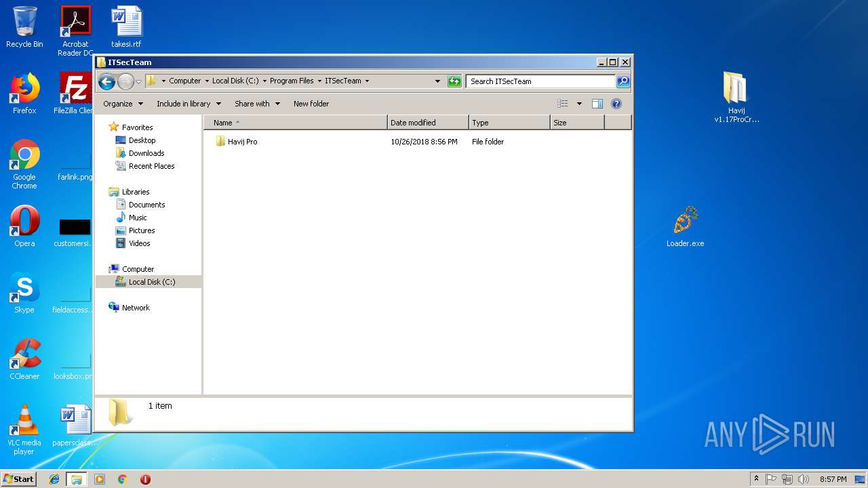Launch Internet Explorer from taskbar
Viewport: 868px width, 488px height.
(54, 479)
